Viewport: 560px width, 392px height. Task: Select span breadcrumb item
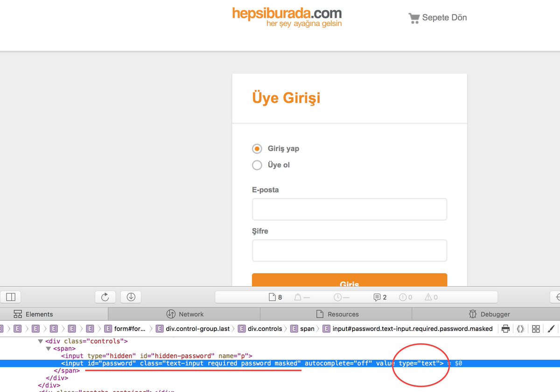[302, 329]
